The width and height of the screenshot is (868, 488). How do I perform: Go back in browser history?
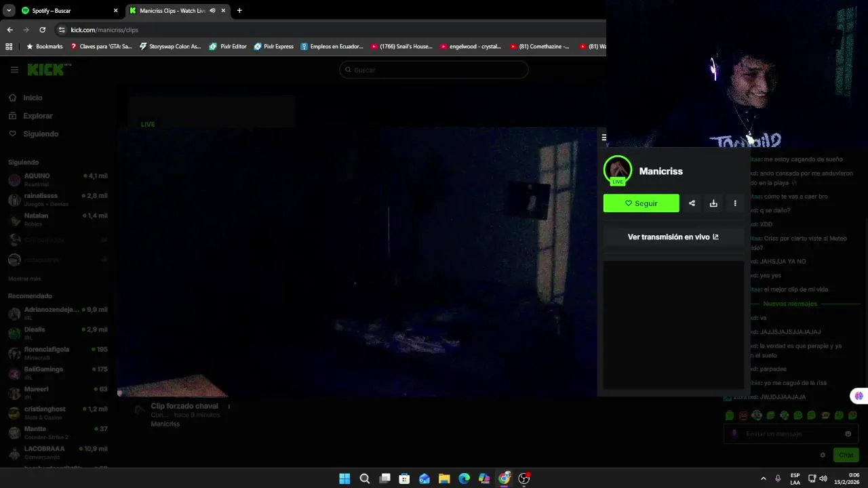pyautogui.click(x=9, y=30)
